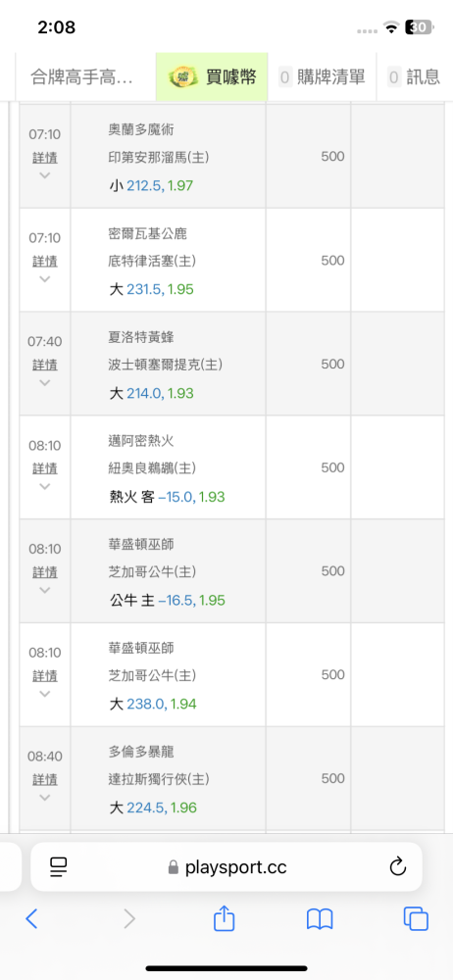Tap the 買噱幣 coin icon
Image resolution: width=453 pixels, height=980 pixels.
tap(182, 76)
